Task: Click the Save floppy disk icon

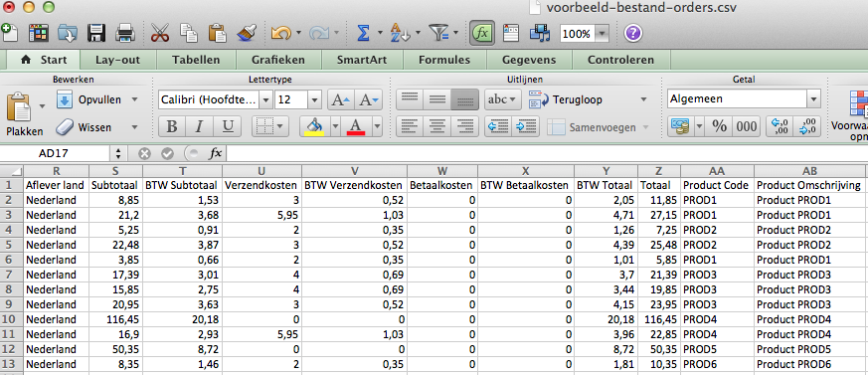Action: 96,34
